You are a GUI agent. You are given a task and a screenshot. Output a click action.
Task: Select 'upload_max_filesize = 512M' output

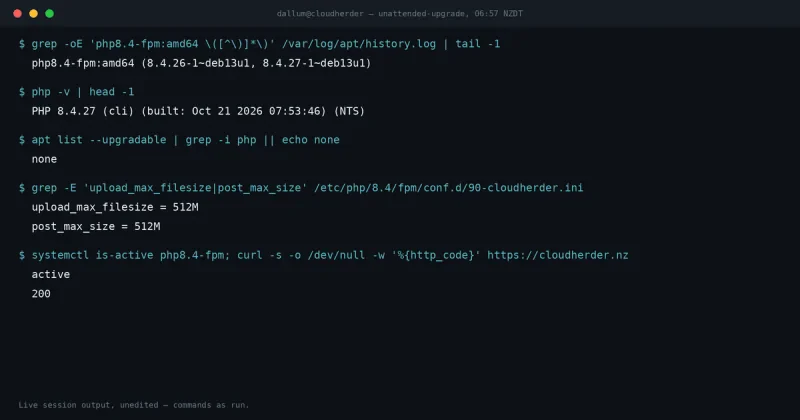pos(115,207)
